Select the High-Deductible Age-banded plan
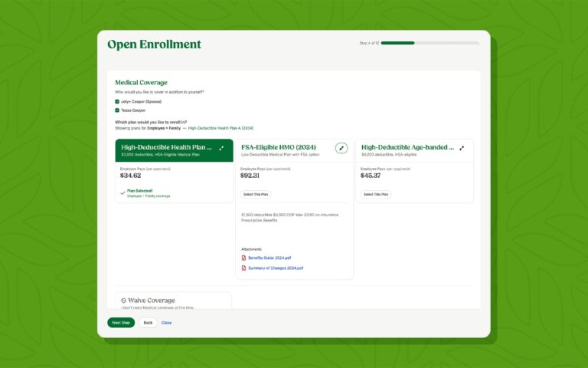This screenshot has width=588, height=368. [376, 195]
